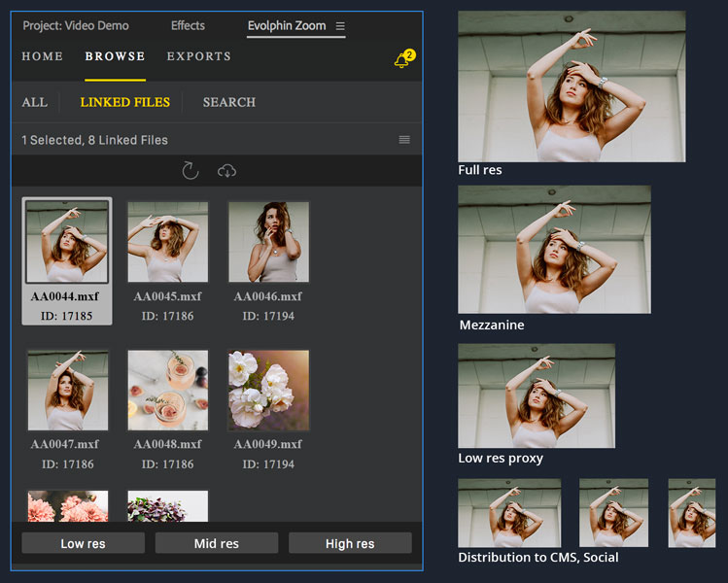The width and height of the screenshot is (728, 583).
Task: Click the AA0044.mxf file name
Action: tap(65, 296)
